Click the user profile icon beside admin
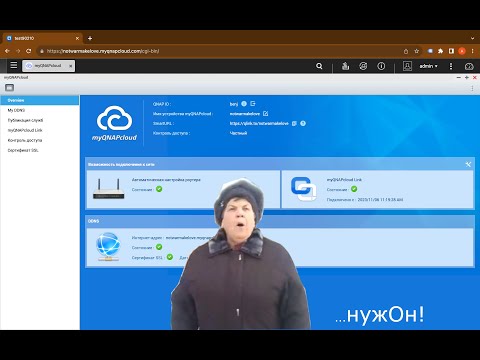The width and height of the screenshot is (480, 360). pyautogui.click(x=407, y=66)
